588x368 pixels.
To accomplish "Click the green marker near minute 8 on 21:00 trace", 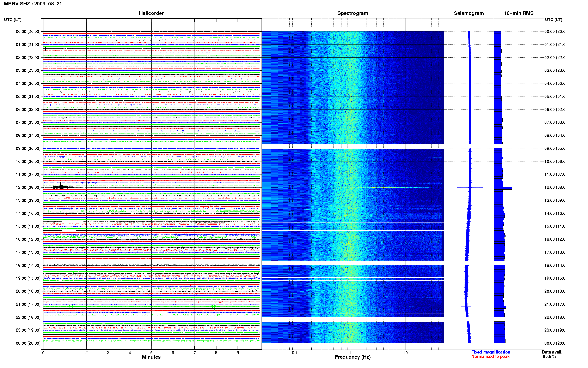I will pos(213,306).
